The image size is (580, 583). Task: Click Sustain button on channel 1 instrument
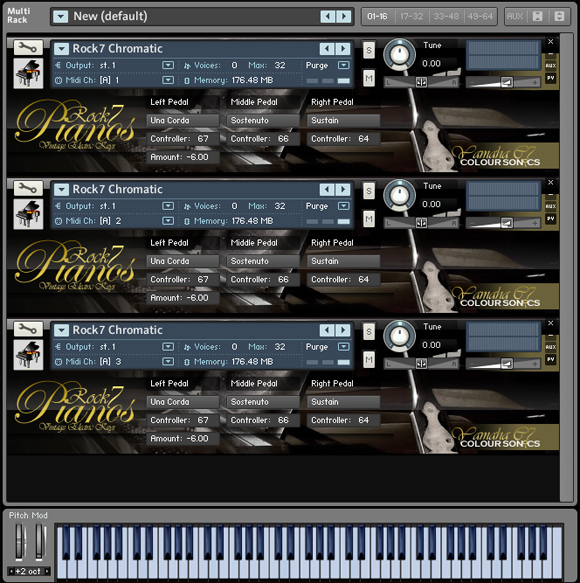[344, 120]
